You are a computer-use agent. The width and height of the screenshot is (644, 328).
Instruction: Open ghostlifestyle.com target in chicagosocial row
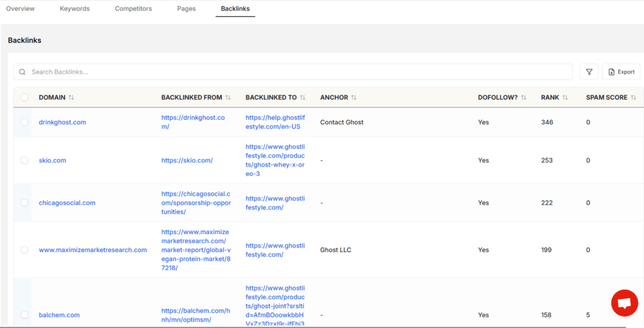[275, 203]
